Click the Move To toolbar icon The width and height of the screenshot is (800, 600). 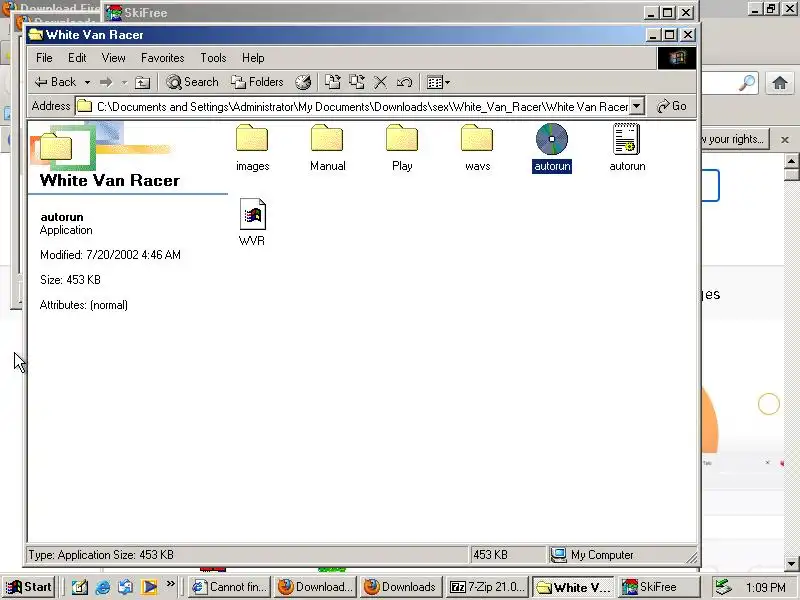tap(333, 82)
